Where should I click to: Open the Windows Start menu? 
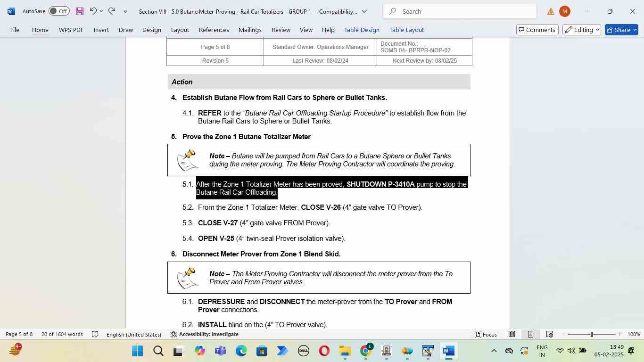137,351
